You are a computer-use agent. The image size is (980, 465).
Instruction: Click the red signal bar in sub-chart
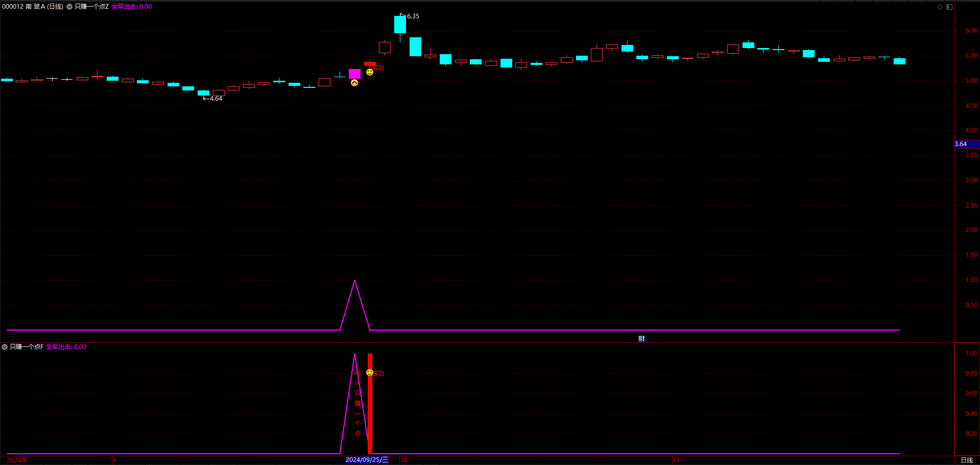click(x=370, y=404)
